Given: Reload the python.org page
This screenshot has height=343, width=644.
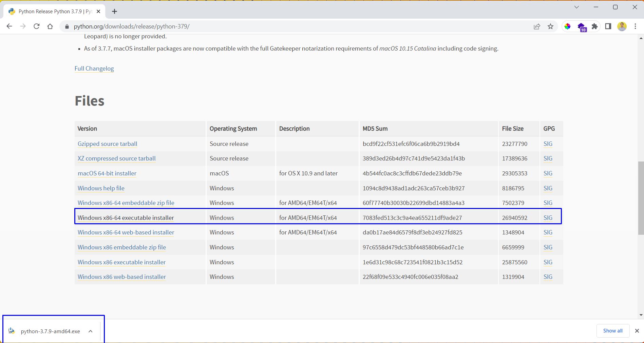Looking at the screenshot, I should [36, 26].
